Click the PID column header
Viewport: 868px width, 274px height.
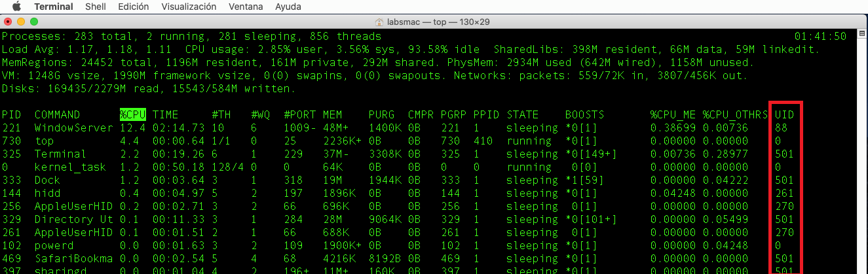(11, 114)
